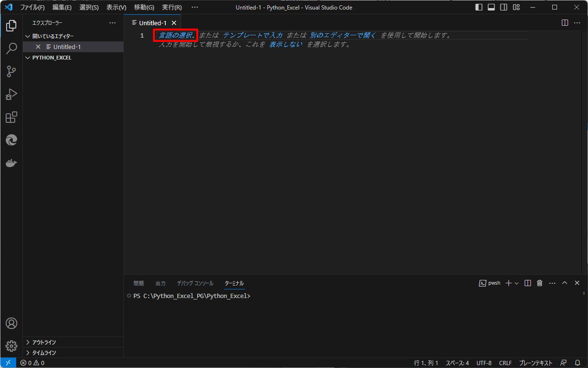Screen dimensions: 588x368
Task: Open more menu items ellipsis in menu bar
Action: (194, 7)
